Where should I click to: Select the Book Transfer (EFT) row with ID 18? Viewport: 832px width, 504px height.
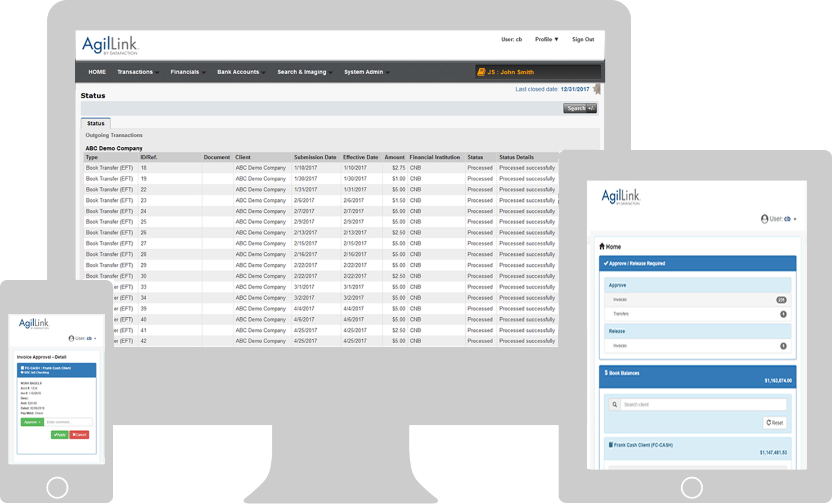click(321, 168)
